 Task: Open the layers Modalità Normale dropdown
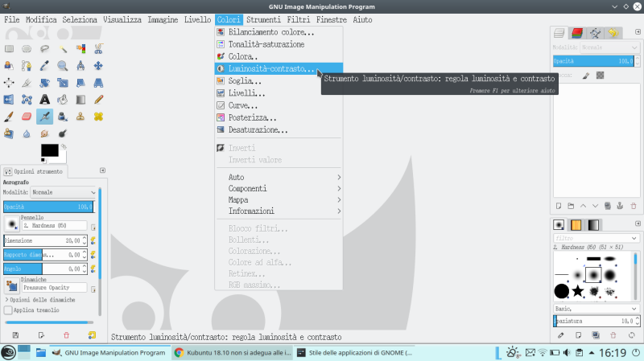tap(609, 47)
